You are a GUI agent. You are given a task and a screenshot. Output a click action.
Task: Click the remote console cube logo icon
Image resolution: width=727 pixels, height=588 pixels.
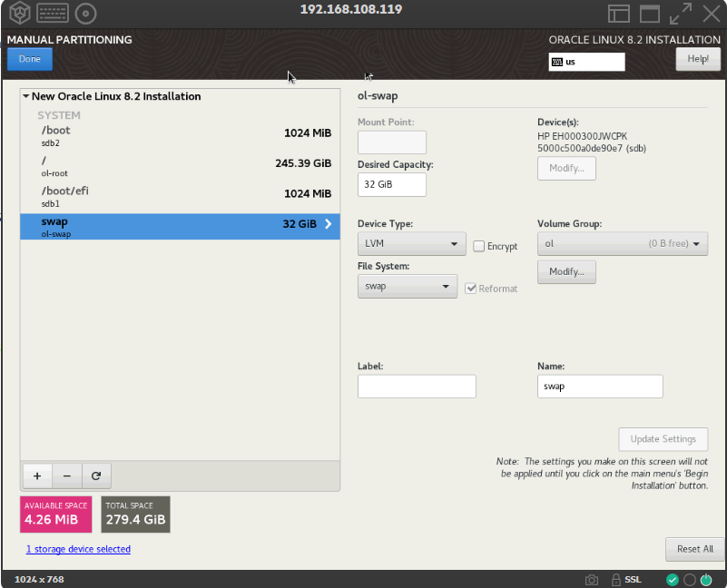click(19, 13)
